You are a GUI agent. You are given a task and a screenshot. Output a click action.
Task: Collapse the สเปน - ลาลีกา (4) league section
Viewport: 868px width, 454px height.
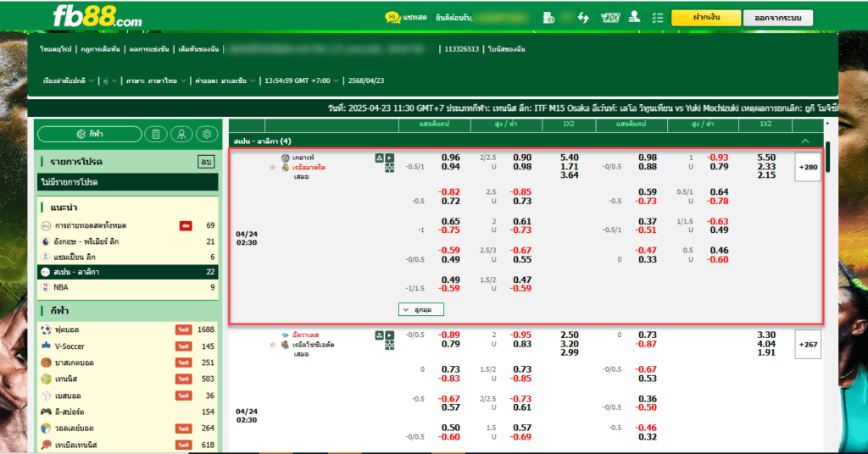pyautogui.click(x=805, y=141)
